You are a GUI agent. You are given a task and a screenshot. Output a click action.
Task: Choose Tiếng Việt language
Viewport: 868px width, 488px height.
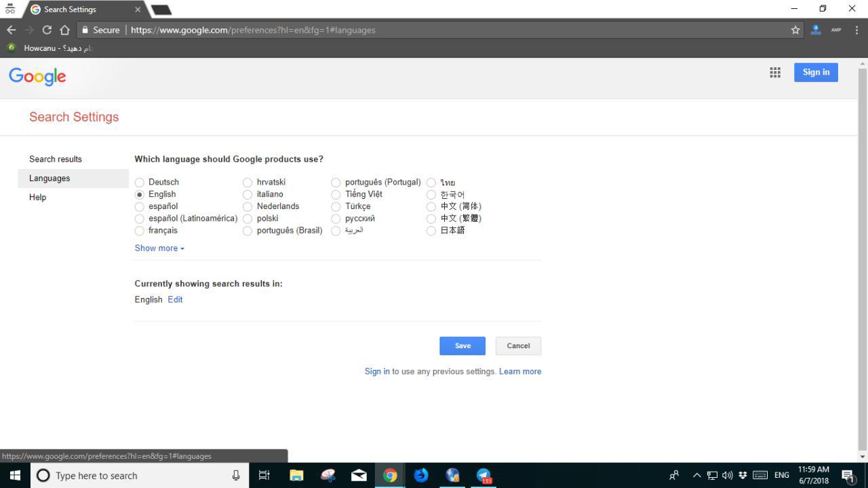pyautogui.click(x=336, y=195)
